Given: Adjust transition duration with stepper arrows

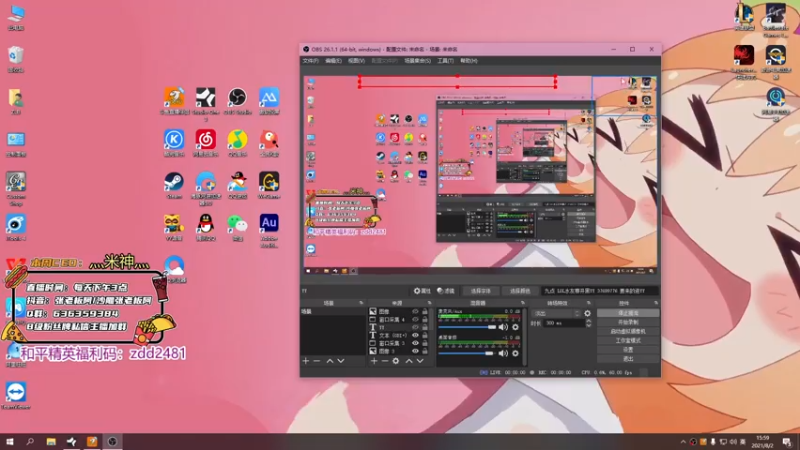Looking at the screenshot, I should pos(589,323).
